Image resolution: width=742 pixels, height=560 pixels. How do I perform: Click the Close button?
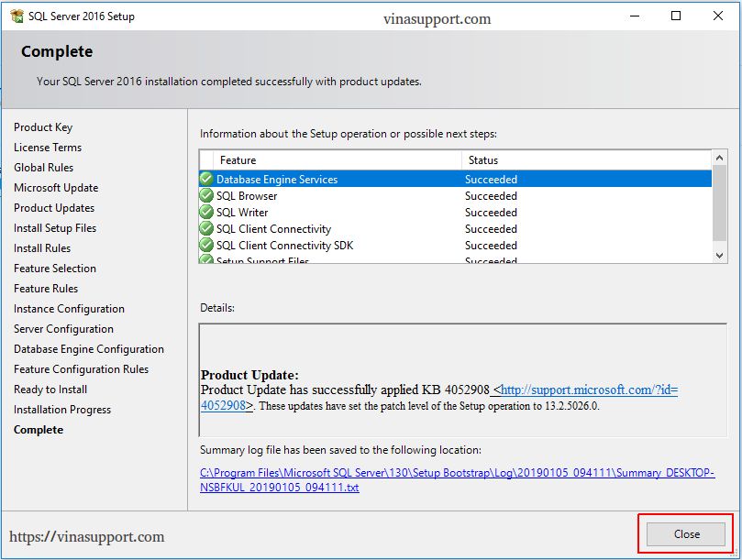686,534
